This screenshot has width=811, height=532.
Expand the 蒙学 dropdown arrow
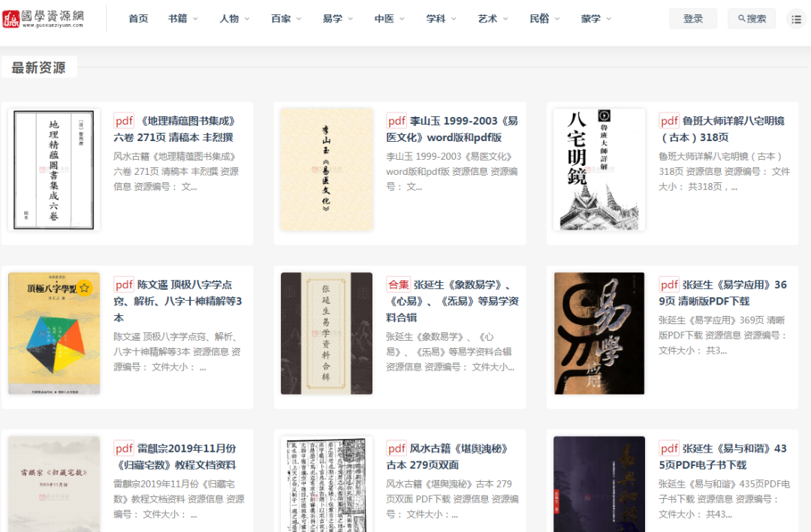point(609,19)
